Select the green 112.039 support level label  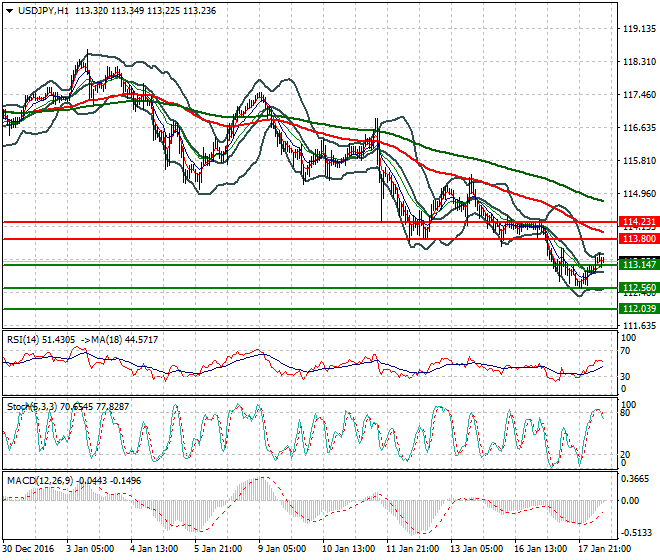[x=639, y=309]
